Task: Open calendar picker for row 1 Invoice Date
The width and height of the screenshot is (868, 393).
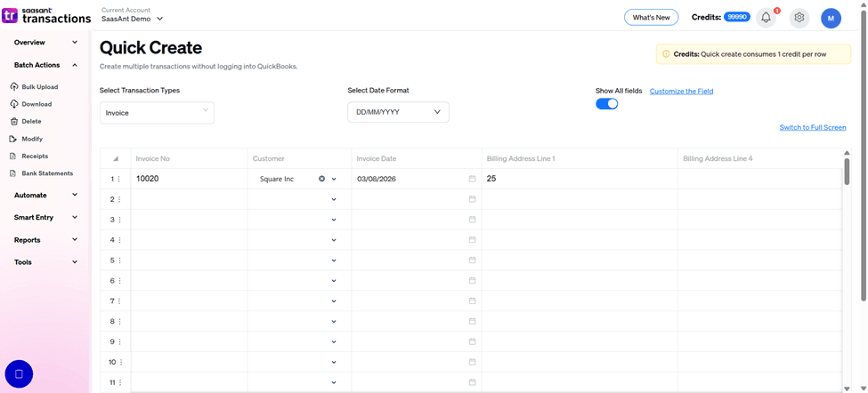Action: [472, 179]
